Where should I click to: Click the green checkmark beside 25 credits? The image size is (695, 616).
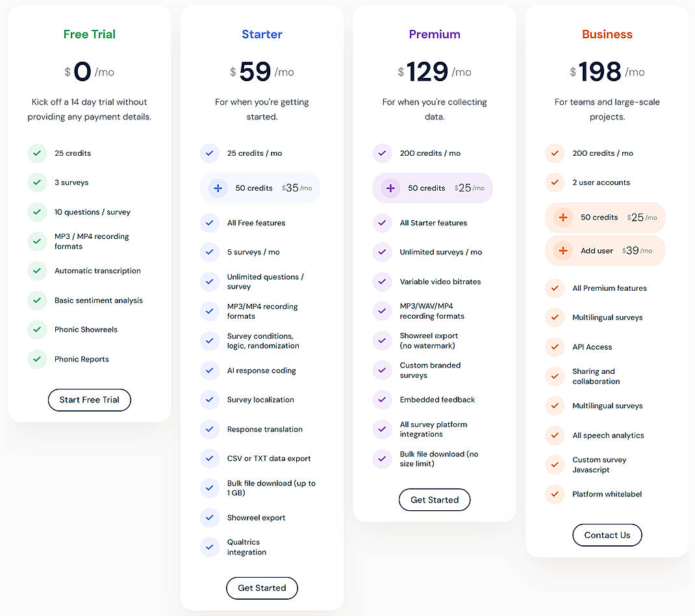37,153
